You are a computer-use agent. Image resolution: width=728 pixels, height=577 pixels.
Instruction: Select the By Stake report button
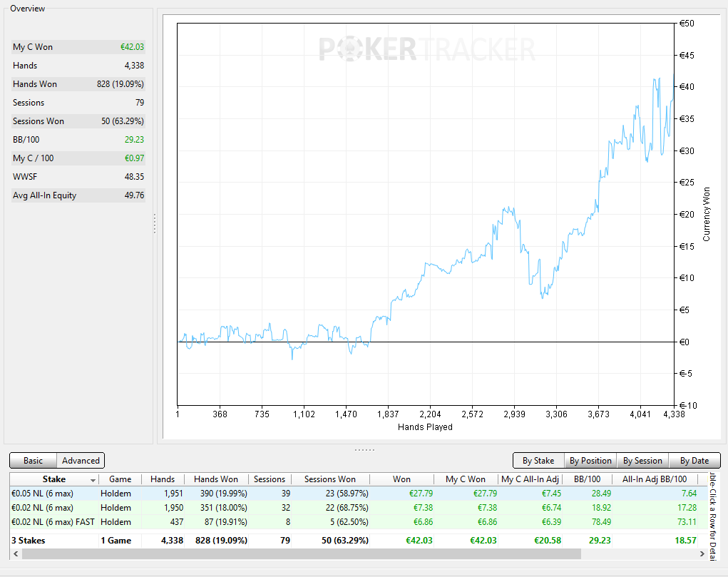tap(538, 461)
